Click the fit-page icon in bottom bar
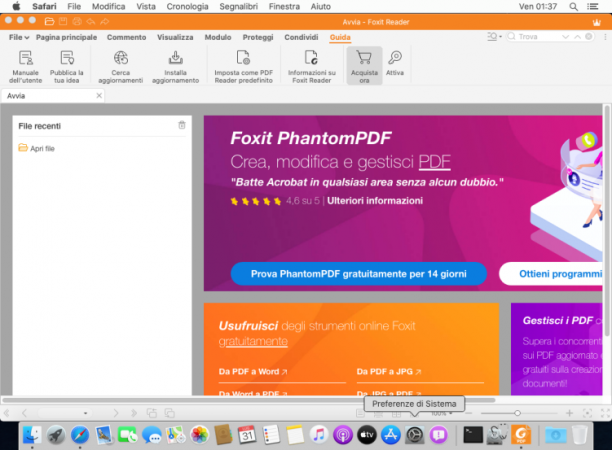 click(587, 413)
